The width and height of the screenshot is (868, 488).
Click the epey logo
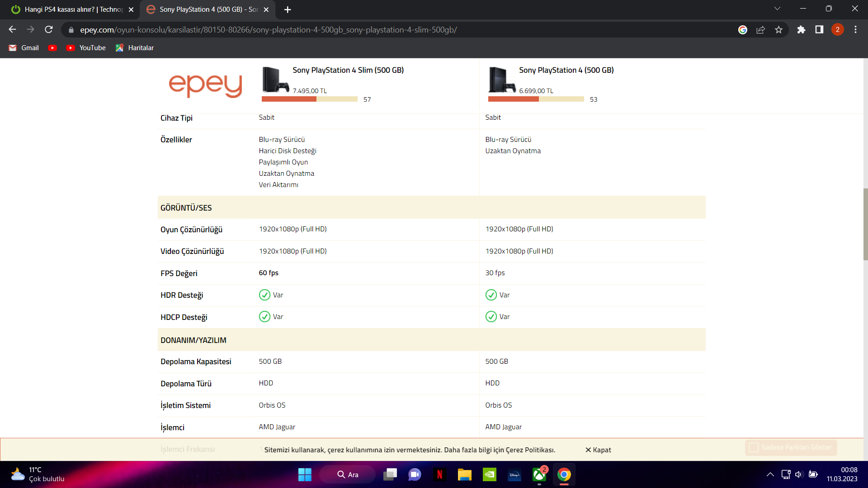point(205,85)
